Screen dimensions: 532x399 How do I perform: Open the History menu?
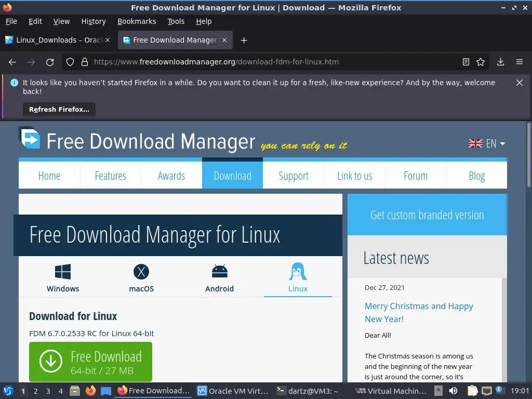[x=94, y=21]
